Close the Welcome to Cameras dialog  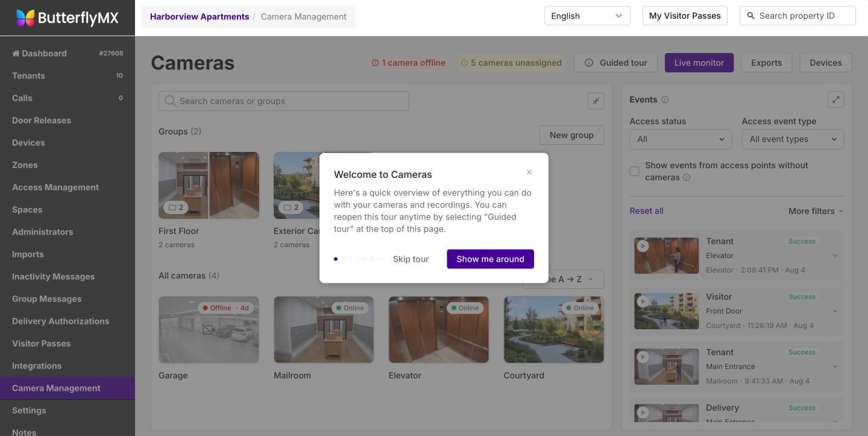tap(529, 172)
